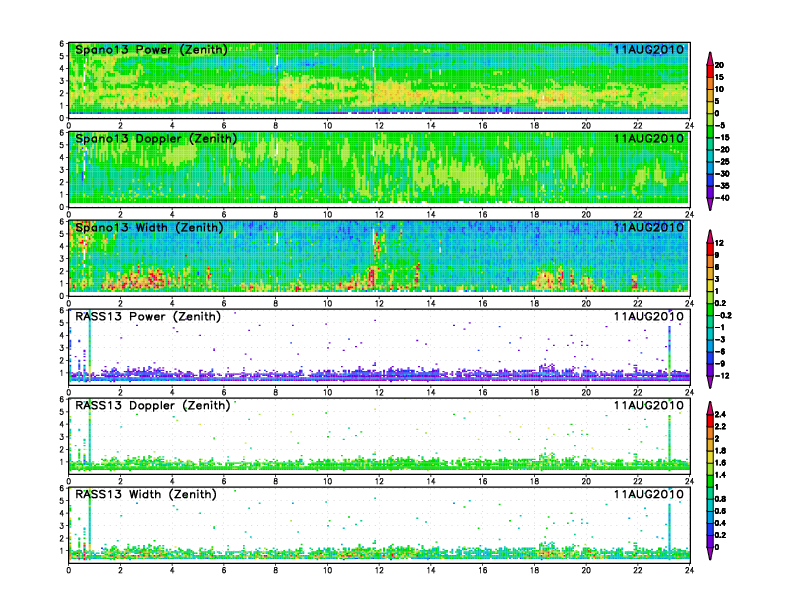
Task: Click the "-40" label on the top colorbar
Action: [722, 198]
